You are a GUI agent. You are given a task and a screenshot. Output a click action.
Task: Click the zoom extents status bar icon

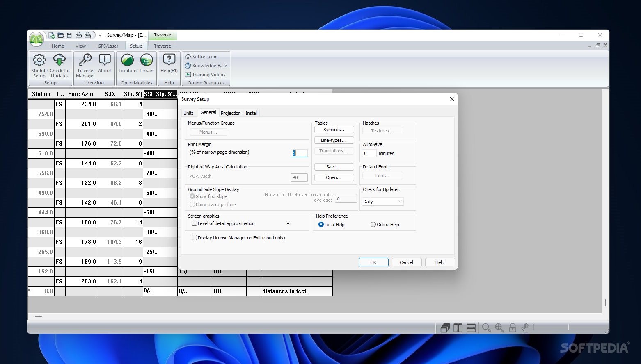click(x=499, y=328)
